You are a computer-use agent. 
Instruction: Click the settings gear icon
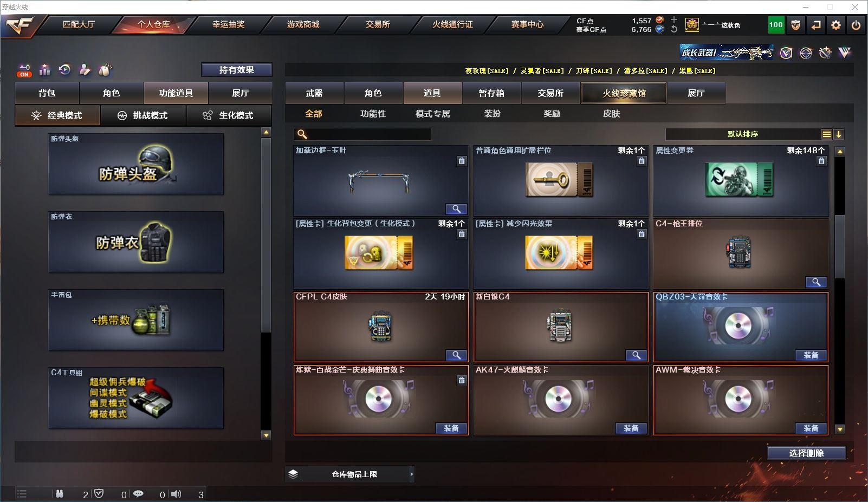836,25
